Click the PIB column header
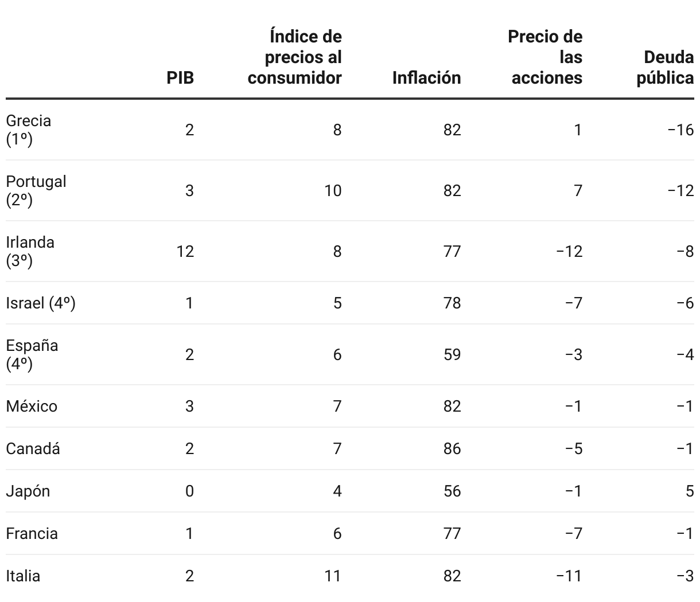700x602 pixels. pos(180,77)
